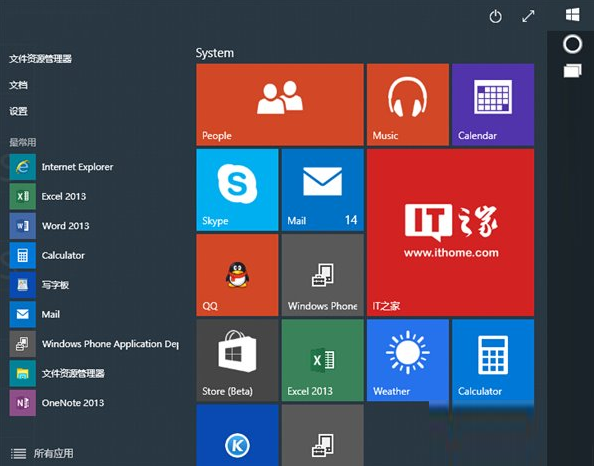Show 所有应用 all apps

coord(53,453)
